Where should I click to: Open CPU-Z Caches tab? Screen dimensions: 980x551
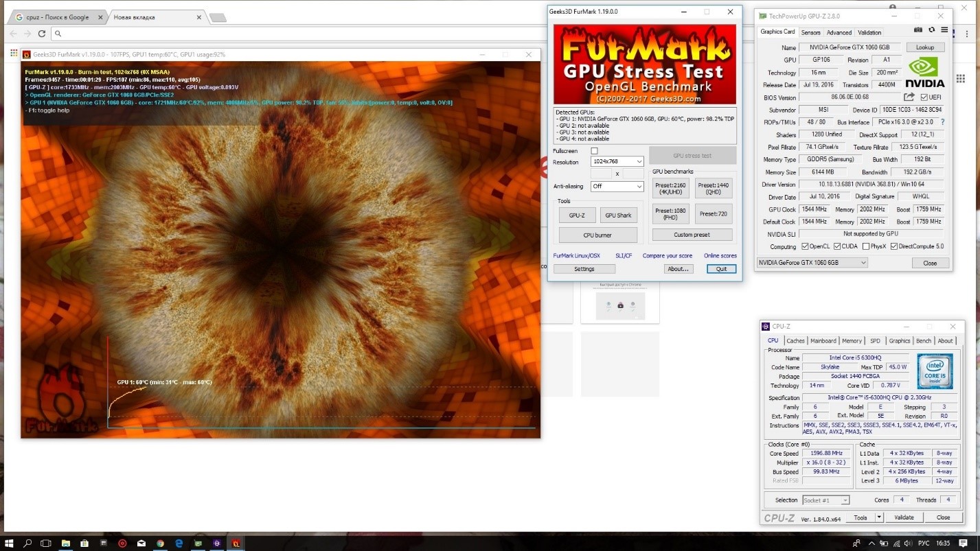click(795, 341)
